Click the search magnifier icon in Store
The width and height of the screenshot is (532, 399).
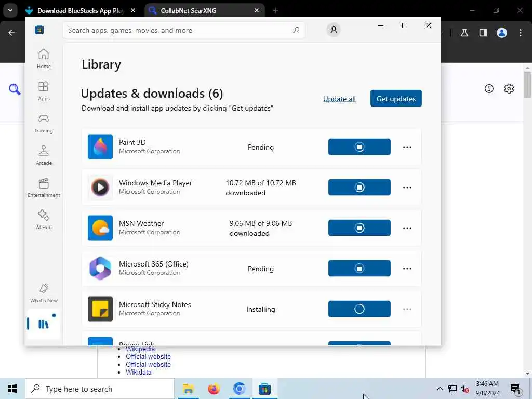coord(296,30)
